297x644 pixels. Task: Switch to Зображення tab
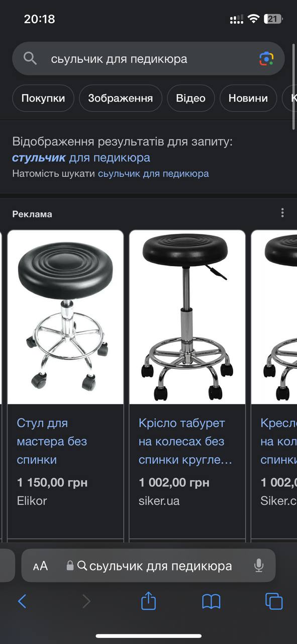tap(121, 98)
